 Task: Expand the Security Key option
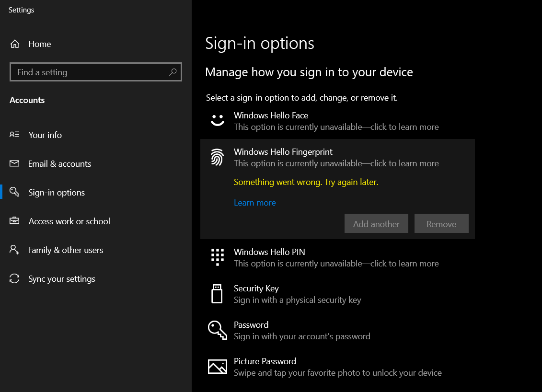coord(337,294)
